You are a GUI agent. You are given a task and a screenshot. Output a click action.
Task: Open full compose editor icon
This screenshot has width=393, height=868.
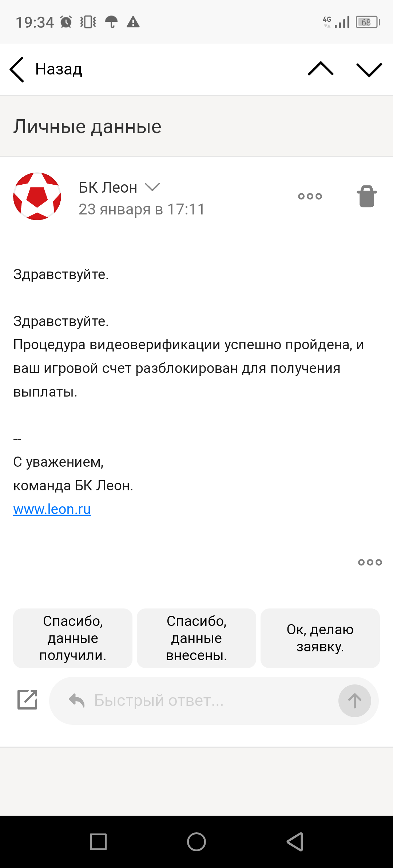pyautogui.click(x=28, y=700)
